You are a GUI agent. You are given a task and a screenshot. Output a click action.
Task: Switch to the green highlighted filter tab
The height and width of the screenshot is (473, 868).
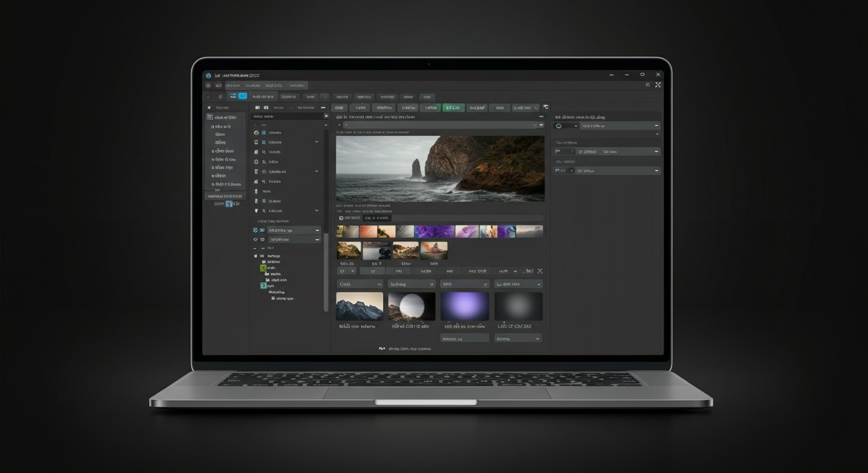[x=452, y=107]
